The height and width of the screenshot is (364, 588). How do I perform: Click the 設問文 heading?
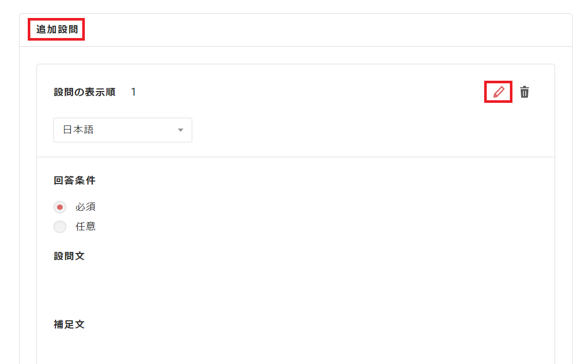click(x=69, y=256)
